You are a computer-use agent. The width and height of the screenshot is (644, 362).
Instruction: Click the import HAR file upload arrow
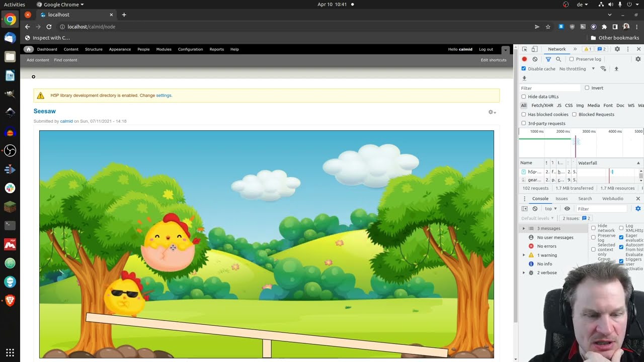[616, 69]
